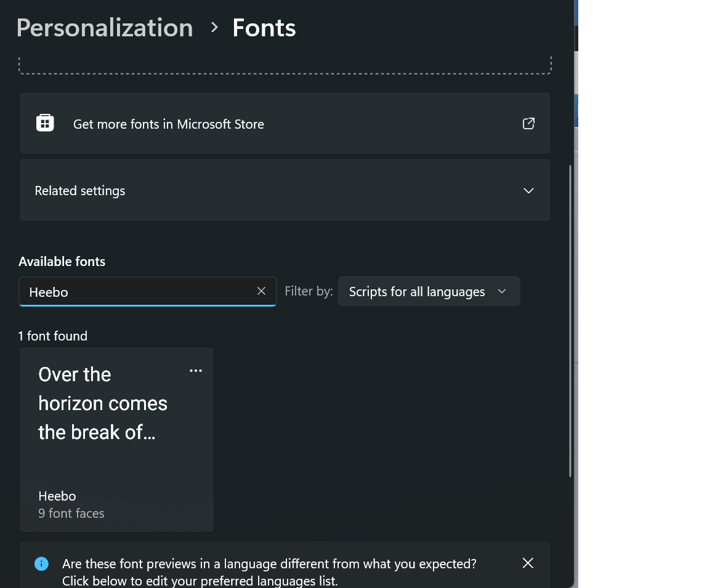Viewport: 707px width, 588px height.
Task: Clear the Heebo search text with X
Action: (x=261, y=291)
